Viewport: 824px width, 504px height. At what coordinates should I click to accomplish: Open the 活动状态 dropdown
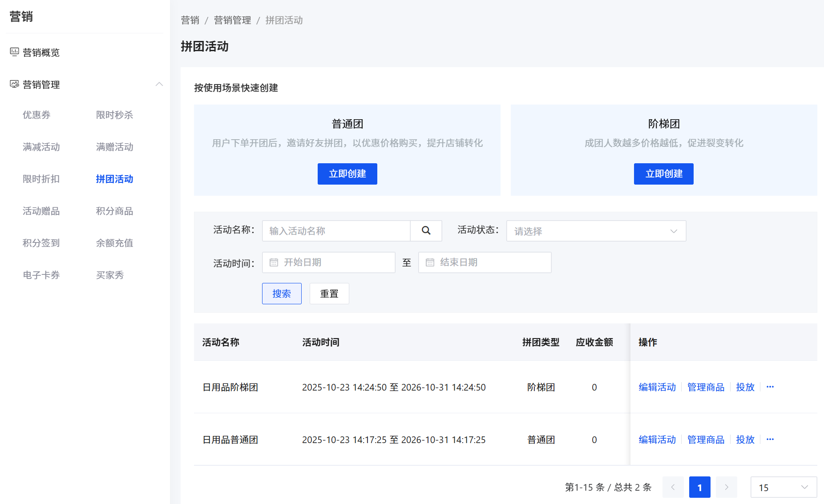[x=596, y=231]
